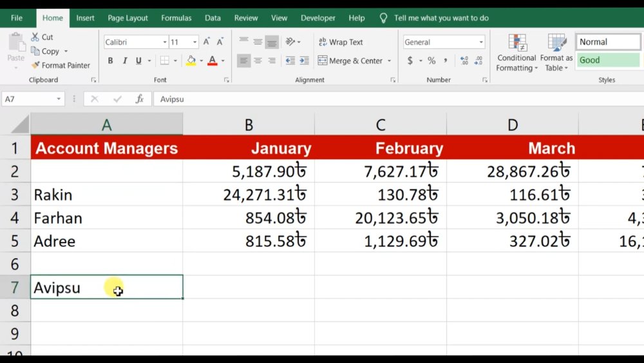Apply the red Font Color A
The height and width of the screenshot is (363, 644).
pyautogui.click(x=213, y=61)
